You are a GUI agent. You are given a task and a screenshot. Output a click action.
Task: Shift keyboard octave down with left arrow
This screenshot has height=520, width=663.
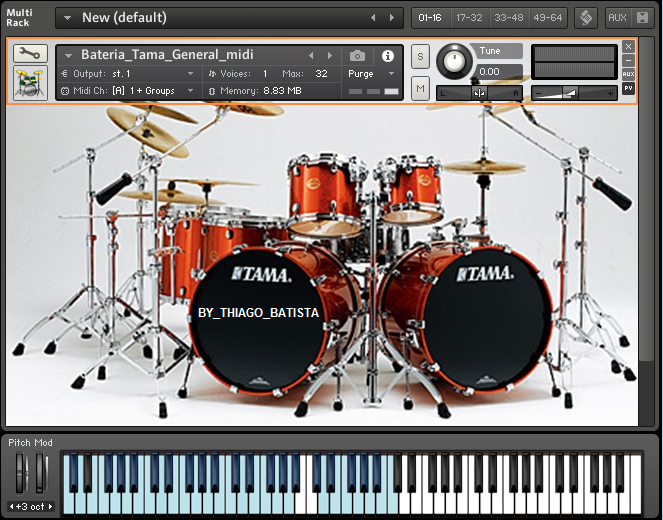click(x=11, y=506)
